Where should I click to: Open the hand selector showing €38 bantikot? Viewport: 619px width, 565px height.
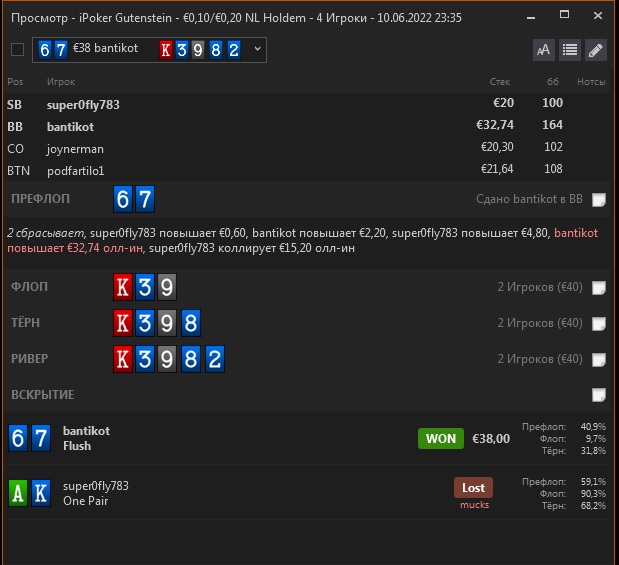[x=149, y=50]
